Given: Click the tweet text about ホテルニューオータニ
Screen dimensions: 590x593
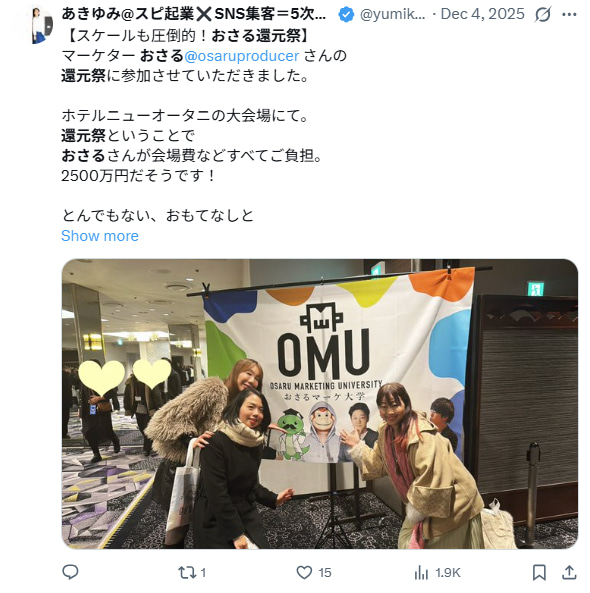Looking at the screenshot, I should tap(185, 116).
